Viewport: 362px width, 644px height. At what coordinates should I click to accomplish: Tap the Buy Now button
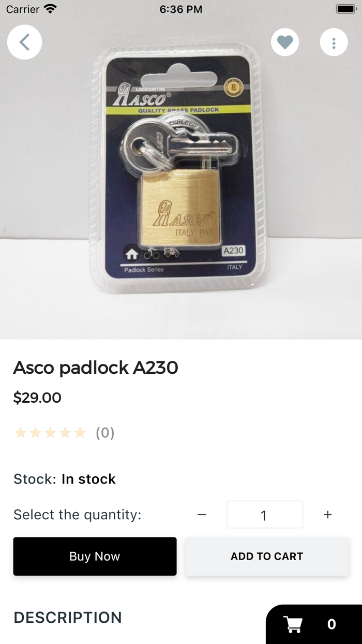pos(95,556)
